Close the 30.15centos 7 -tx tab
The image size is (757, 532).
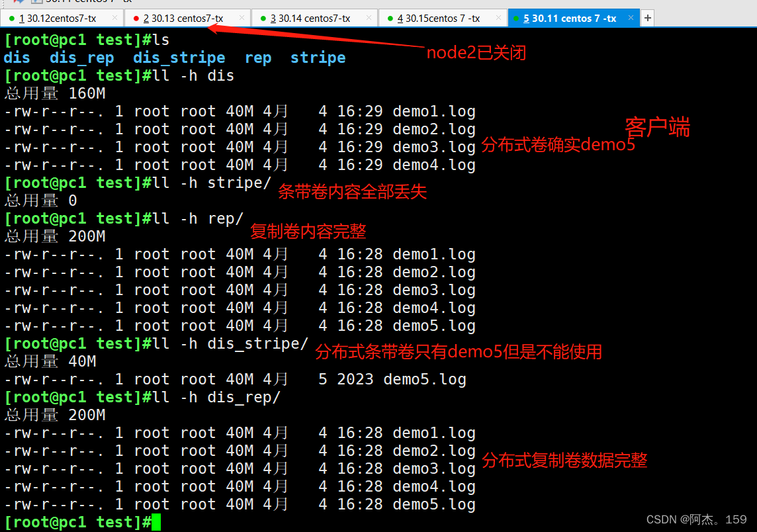(498, 18)
